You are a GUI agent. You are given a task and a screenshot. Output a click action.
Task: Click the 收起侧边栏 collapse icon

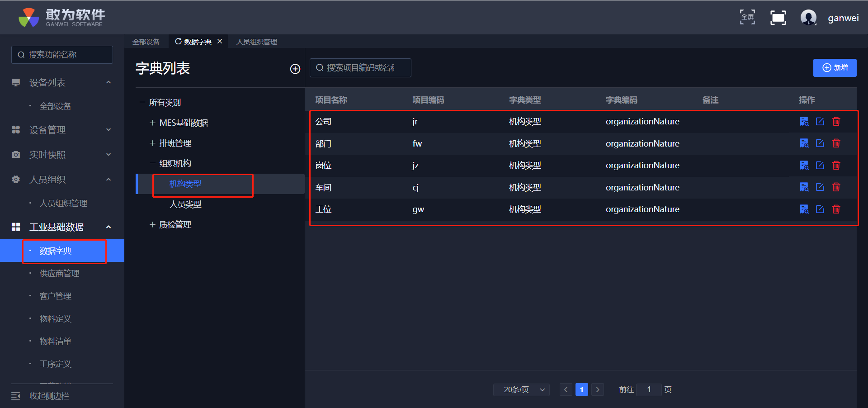click(x=16, y=396)
